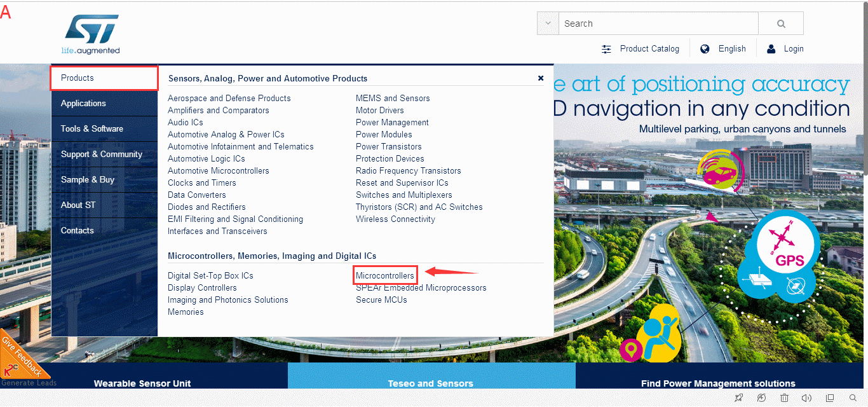Open Automotive Microcontrollers link
Viewport: 868px width, 407px height.
tap(219, 171)
